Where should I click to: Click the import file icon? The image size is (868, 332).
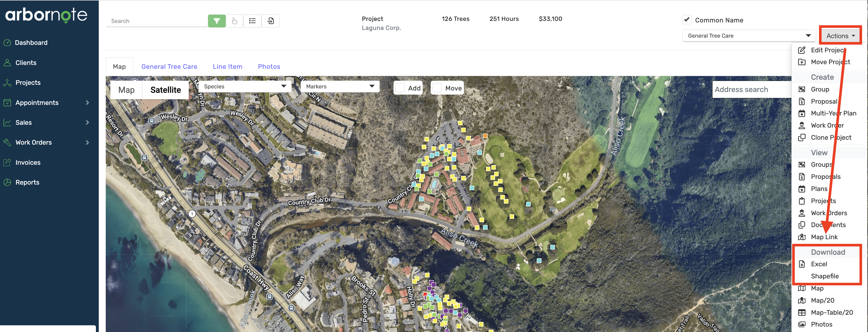tap(270, 21)
